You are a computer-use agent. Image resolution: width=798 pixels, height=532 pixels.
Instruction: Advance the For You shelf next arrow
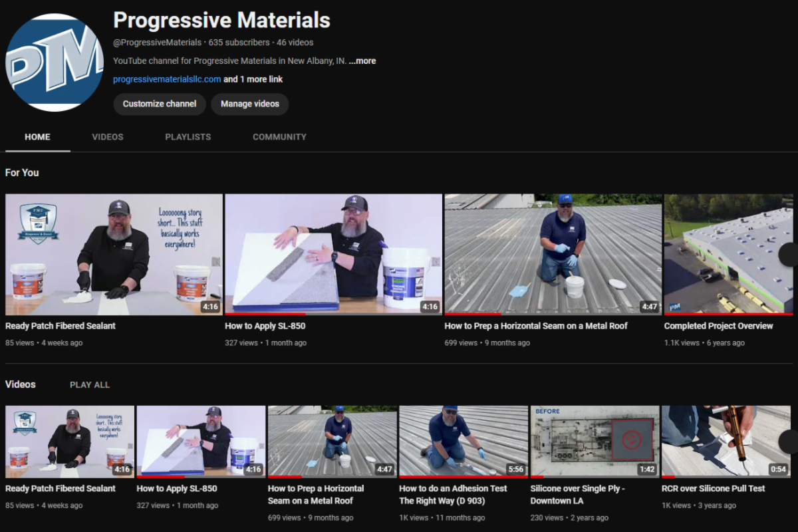(789, 254)
